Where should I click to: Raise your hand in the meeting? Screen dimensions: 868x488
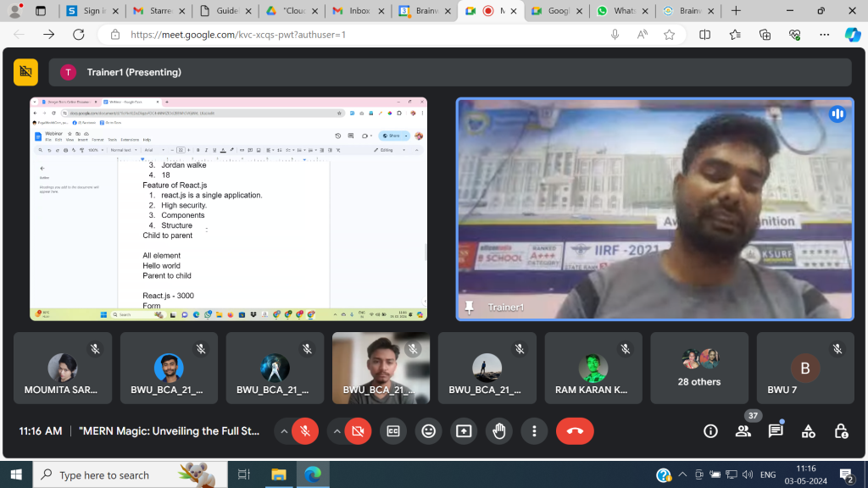point(499,431)
